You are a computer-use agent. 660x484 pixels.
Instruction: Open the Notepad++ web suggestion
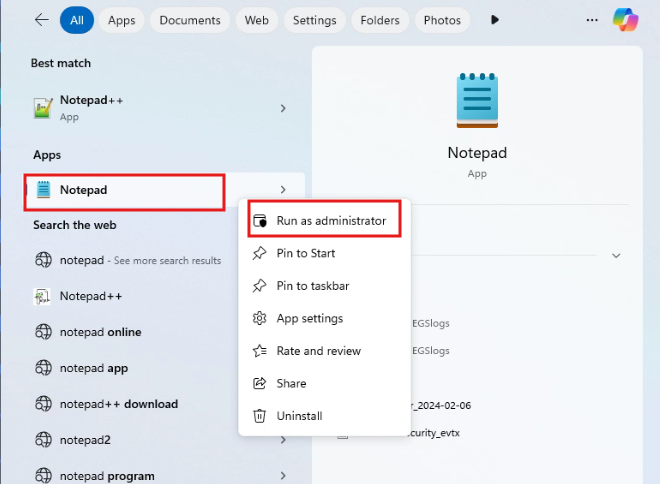coord(91,296)
